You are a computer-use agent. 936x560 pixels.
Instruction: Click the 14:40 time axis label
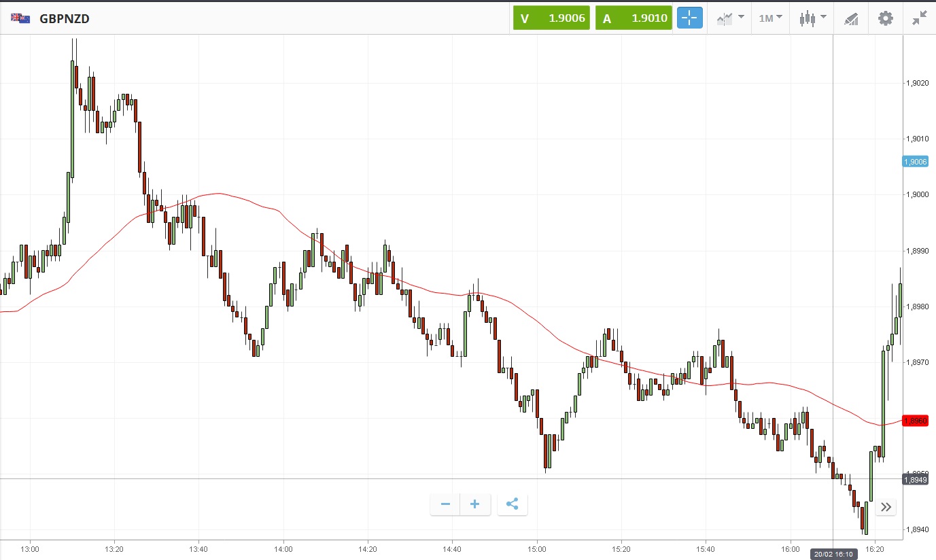point(452,549)
